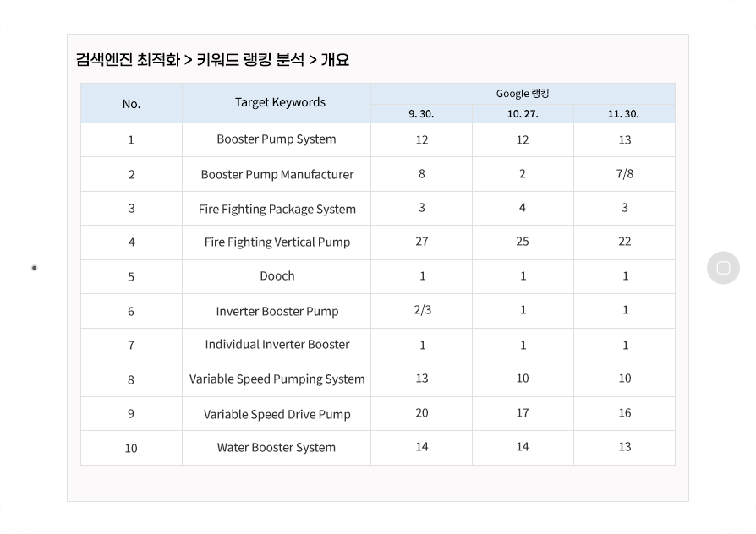Click the 10. 27. ranking '4' for Fire Fighting Package System
756x534 pixels.
[523, 208]
